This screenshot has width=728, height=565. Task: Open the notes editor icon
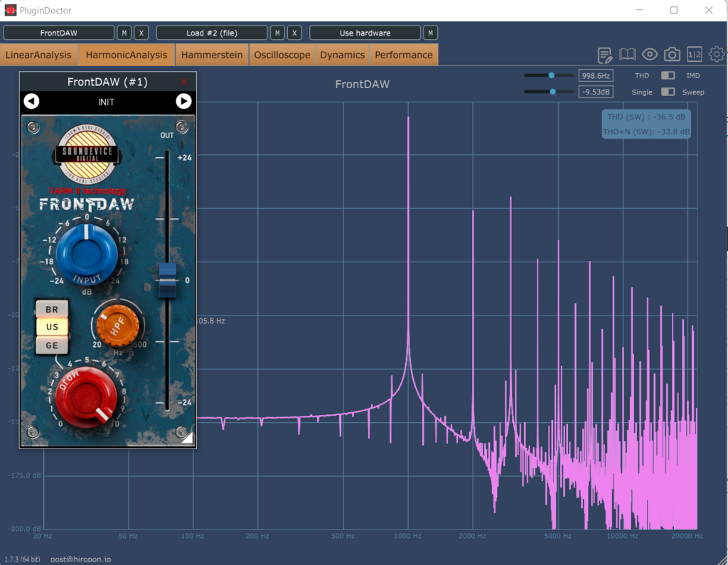coord(604,55)
